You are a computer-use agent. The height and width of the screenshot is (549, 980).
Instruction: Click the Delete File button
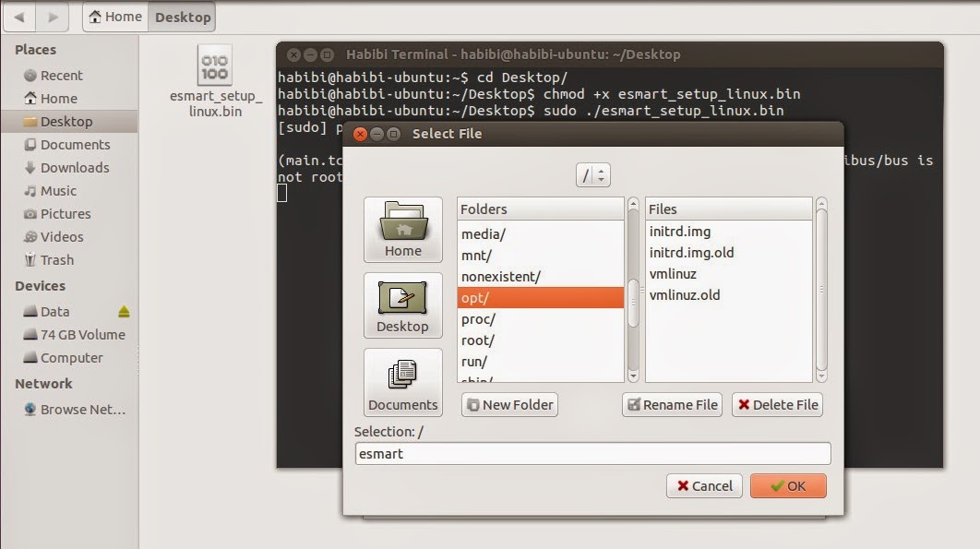click(777, 404)
